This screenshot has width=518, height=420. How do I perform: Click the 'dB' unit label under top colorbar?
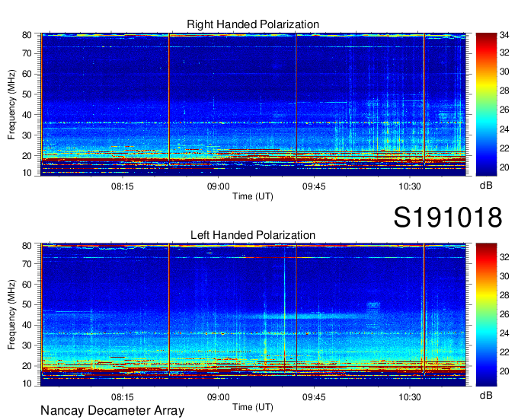486,186
